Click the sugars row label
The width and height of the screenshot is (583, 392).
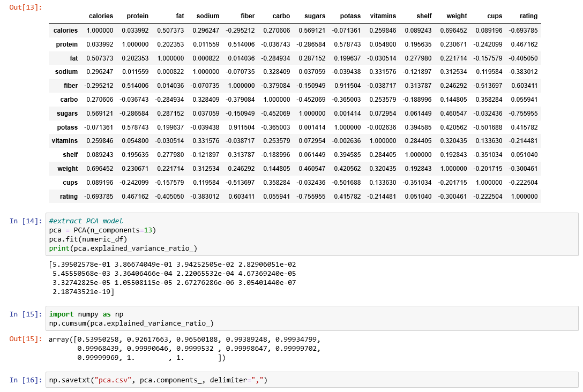67,114
